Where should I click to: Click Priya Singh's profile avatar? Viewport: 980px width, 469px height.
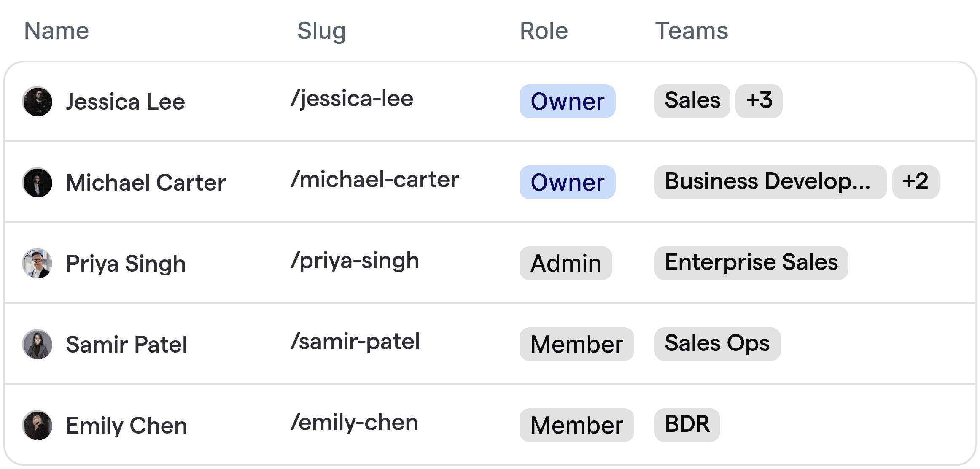[37, 263]
